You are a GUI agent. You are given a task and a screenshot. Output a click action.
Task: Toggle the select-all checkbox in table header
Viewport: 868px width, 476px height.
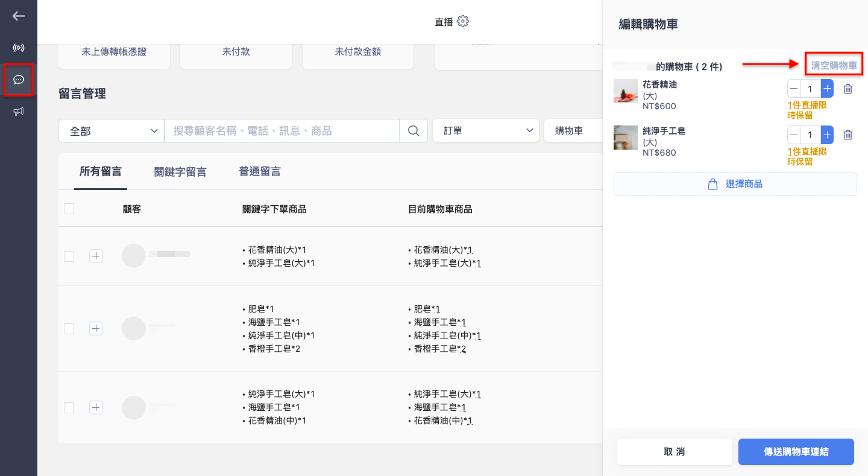69,209
